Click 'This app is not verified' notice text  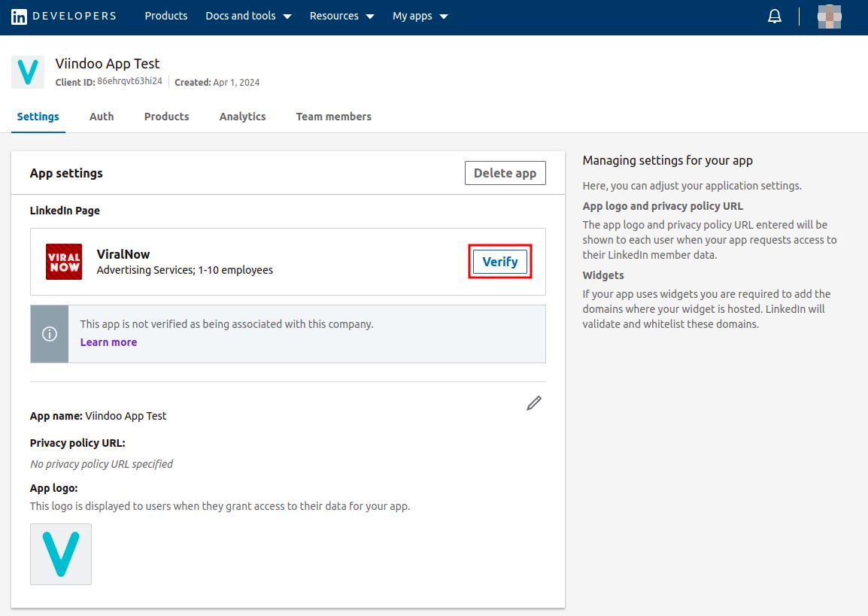[226, 323]
